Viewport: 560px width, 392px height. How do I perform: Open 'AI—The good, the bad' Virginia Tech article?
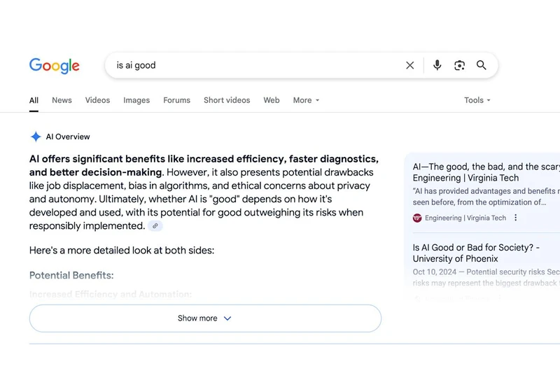(x=486, y=172)
